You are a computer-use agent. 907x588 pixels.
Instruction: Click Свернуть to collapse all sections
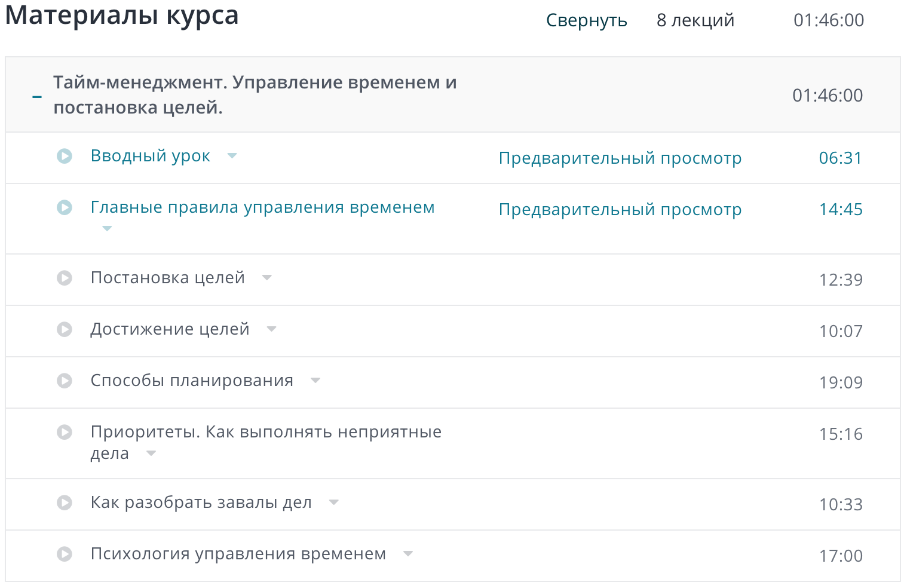click(586, 20)
